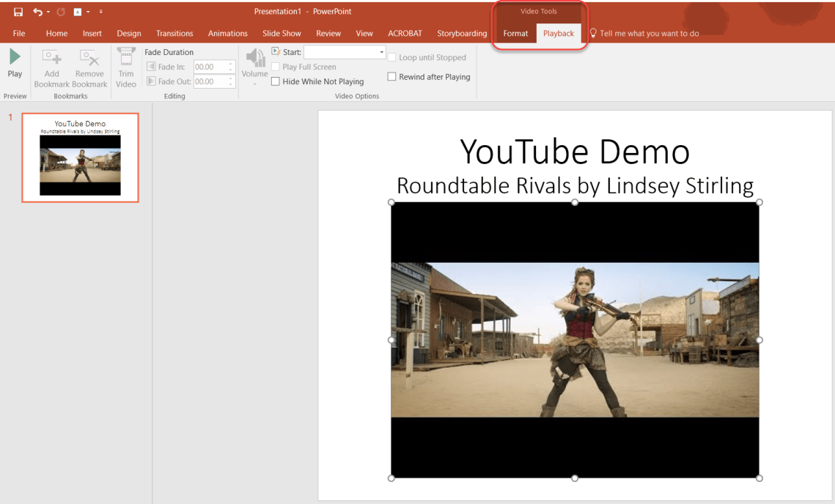
Task: Select the YouTube Demo slide thumbnail
Action: [80, 157]
